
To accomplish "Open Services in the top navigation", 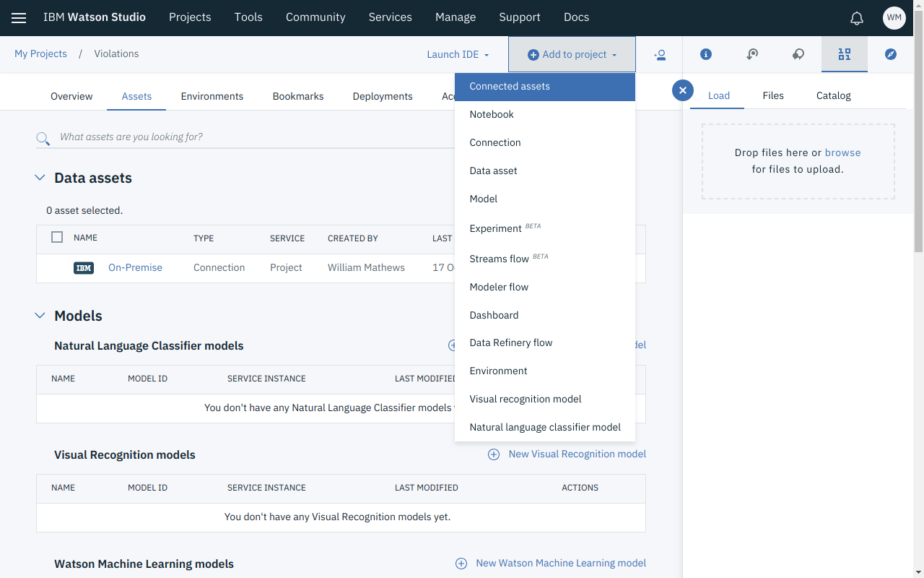I will (390, 17).
